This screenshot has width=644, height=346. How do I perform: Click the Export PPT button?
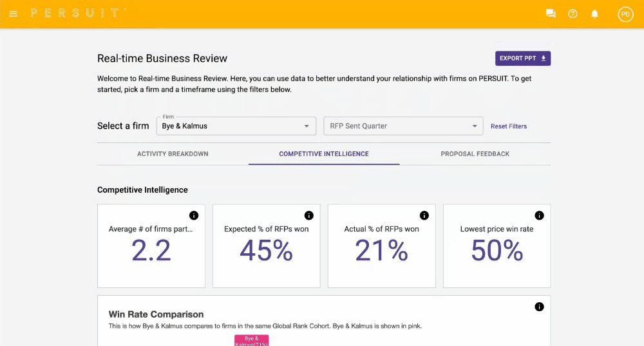point(522,59)
